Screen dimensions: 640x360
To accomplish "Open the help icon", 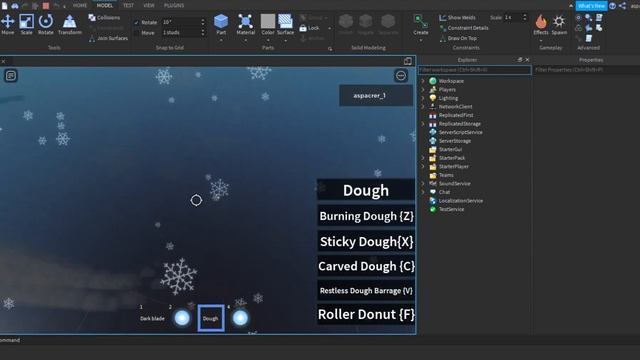I will tap(612, 6).
